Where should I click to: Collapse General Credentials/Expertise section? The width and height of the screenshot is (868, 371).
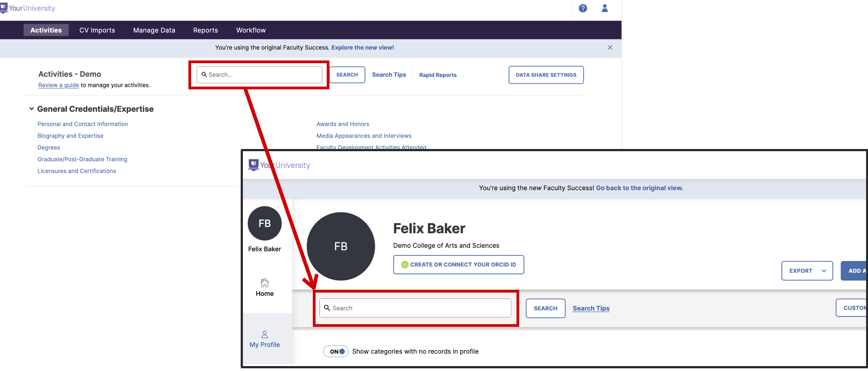[31, 109]
